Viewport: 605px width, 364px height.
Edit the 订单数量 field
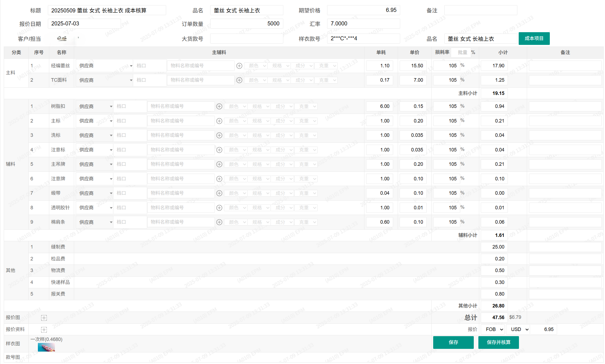tap(246, 24)
